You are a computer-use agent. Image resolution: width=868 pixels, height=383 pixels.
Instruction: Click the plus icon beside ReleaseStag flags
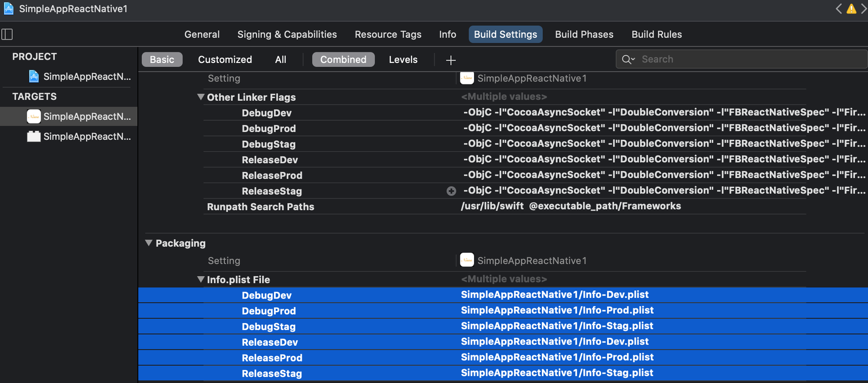point(451,191)
